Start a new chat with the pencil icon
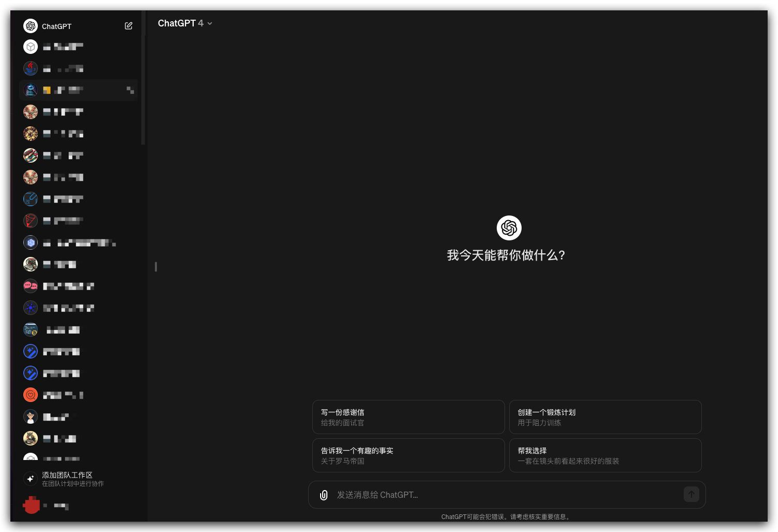This screenshot has width=778, height=532. [x=128, y=26]
